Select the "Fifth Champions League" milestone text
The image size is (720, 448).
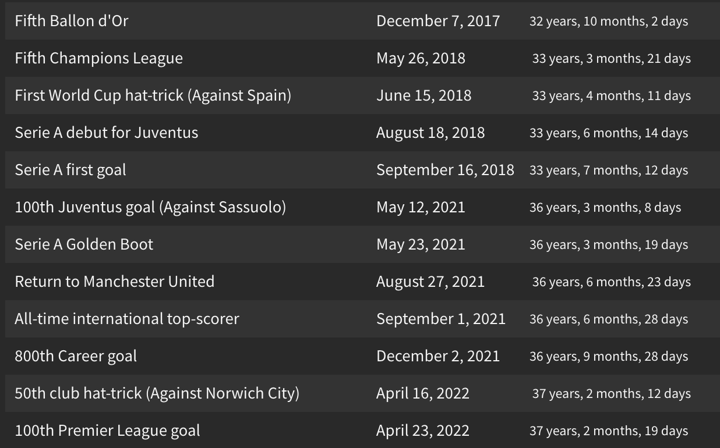pos(99,58)
